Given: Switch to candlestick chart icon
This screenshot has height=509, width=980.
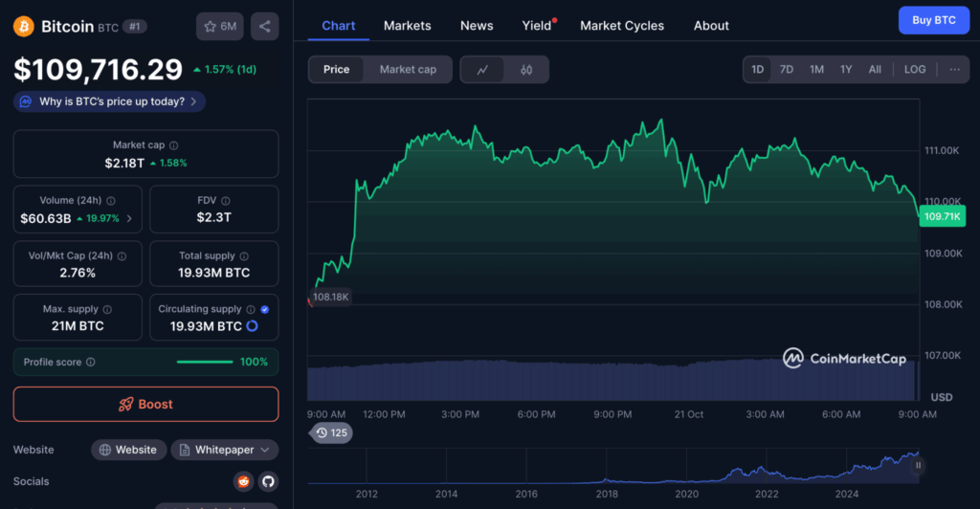Looking at the screenshot, I should pos(526,70).
